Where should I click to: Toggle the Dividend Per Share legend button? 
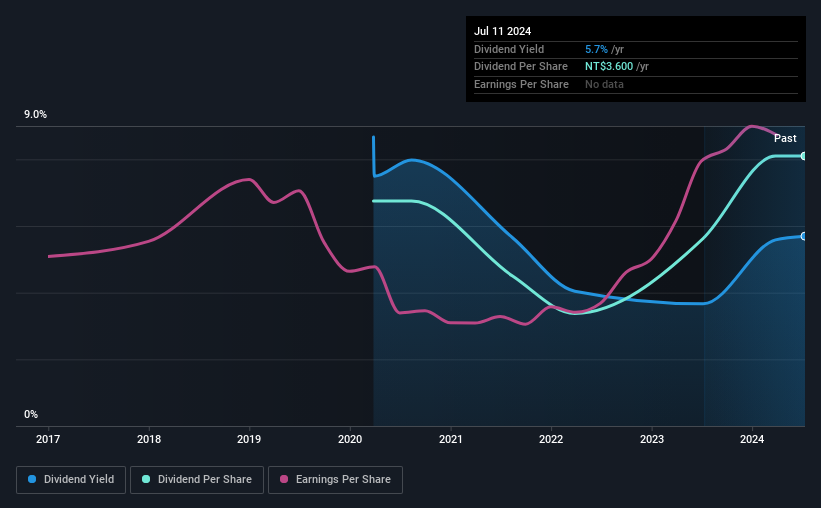pos(197,479)
